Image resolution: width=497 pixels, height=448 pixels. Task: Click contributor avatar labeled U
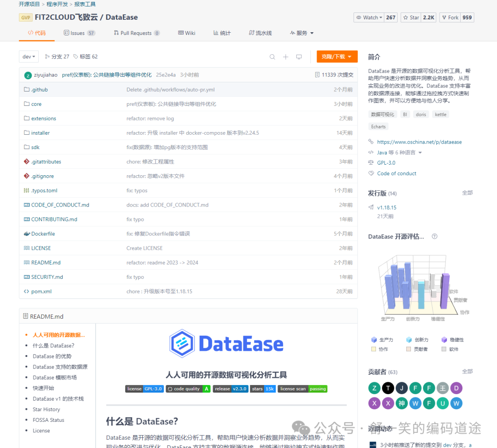point(443,403)
